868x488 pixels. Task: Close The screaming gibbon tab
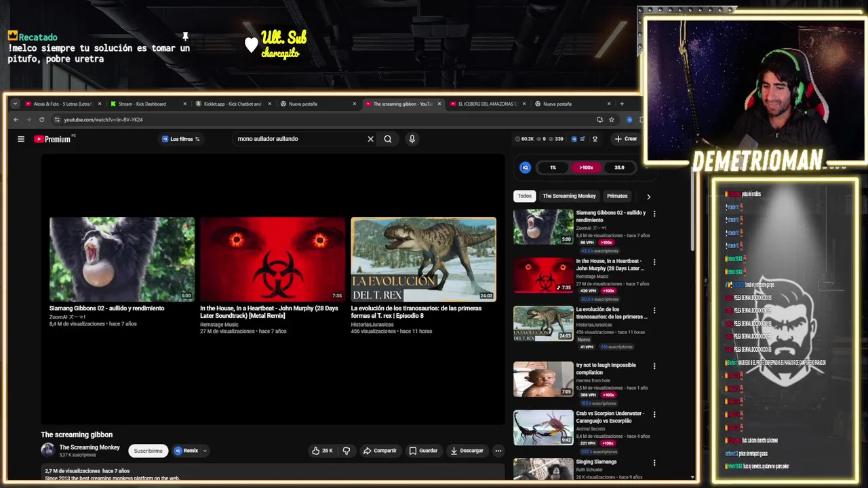[439, 104]
